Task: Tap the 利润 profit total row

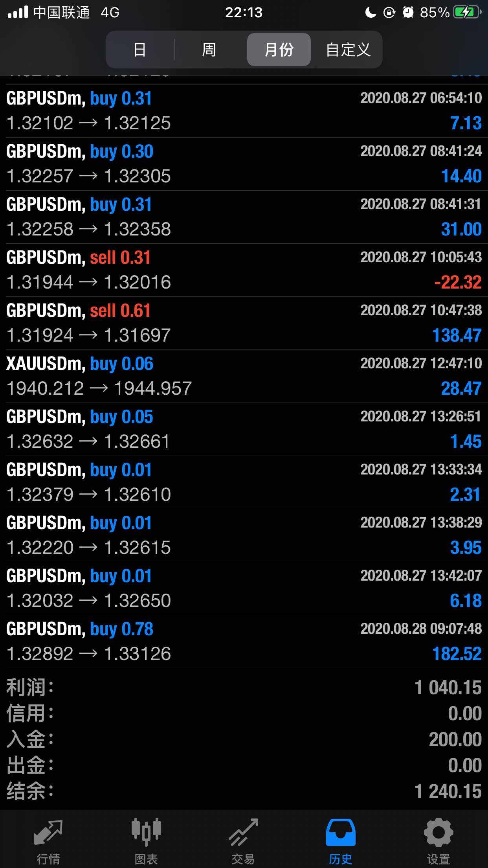Action: pos(244,688)
